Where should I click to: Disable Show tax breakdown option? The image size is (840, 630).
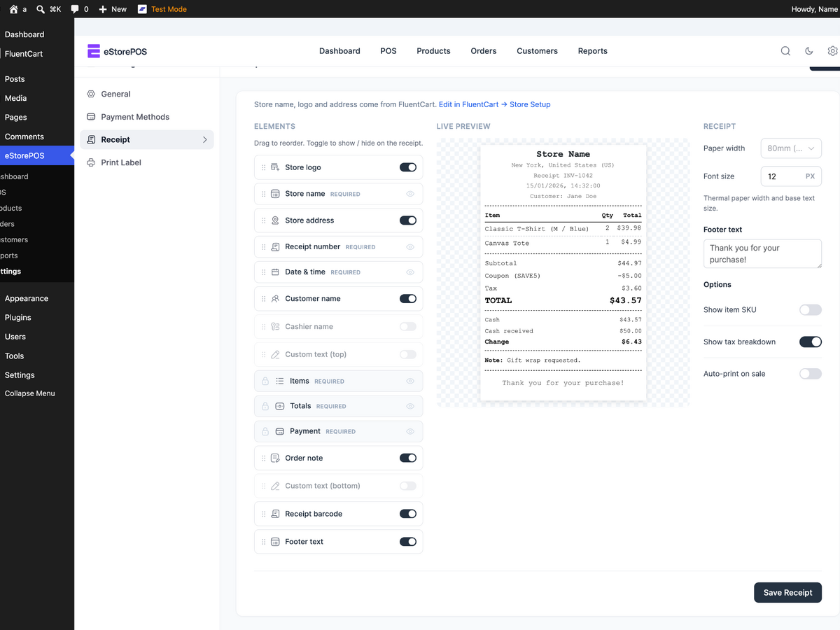[x=811, y=342]
